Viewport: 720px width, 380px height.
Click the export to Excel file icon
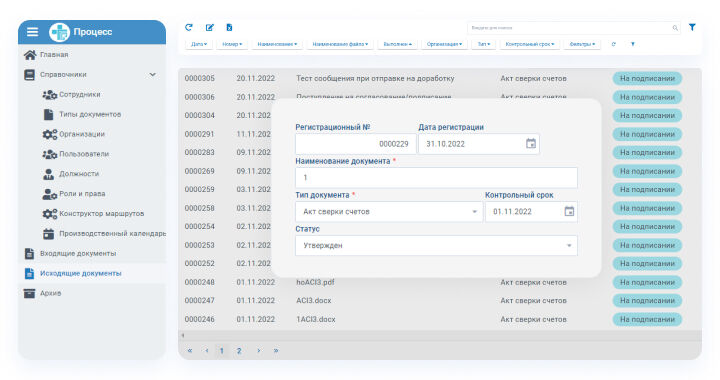[229, 28]
